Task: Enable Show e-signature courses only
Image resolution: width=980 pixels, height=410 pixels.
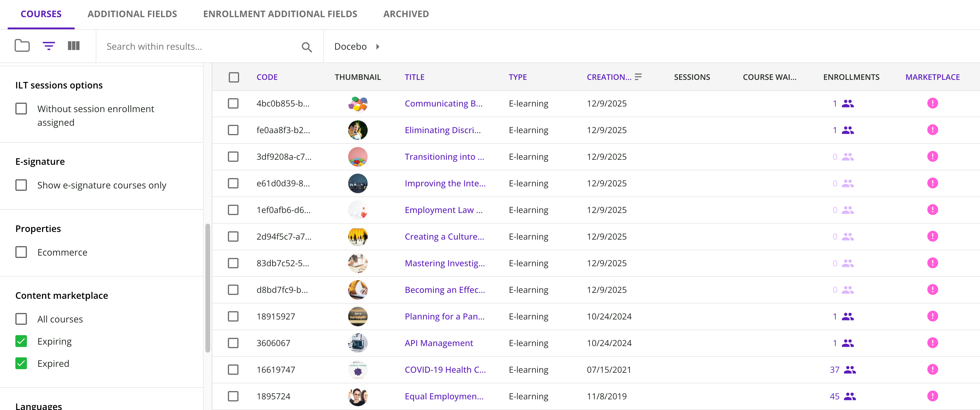Action: tap(21, 185)
